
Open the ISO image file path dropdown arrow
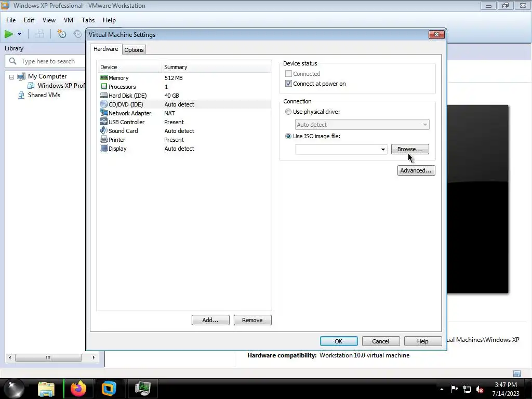[x=383, y=149]
